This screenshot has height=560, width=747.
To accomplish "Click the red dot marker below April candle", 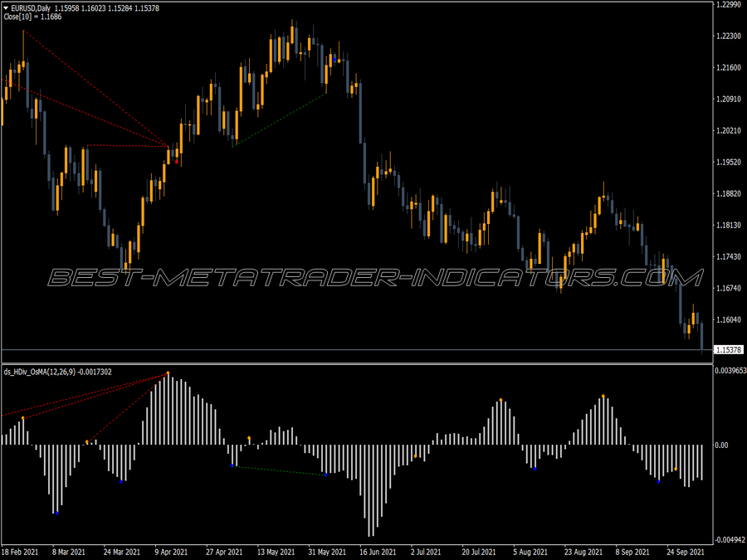I will click(x=177, y=163).
